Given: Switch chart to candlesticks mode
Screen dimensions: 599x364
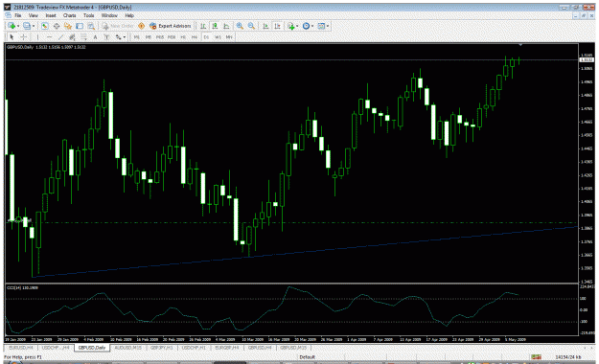Looking at the screenshot, I should (215, 26).
